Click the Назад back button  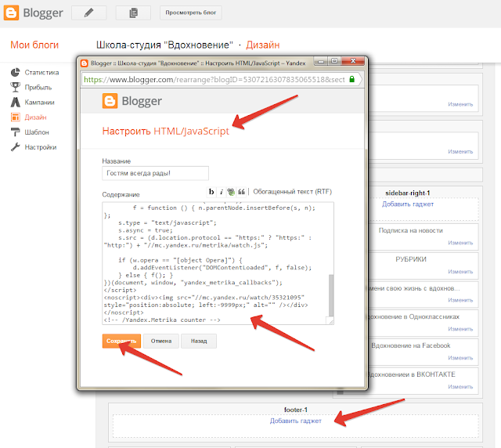pos(199,341)
